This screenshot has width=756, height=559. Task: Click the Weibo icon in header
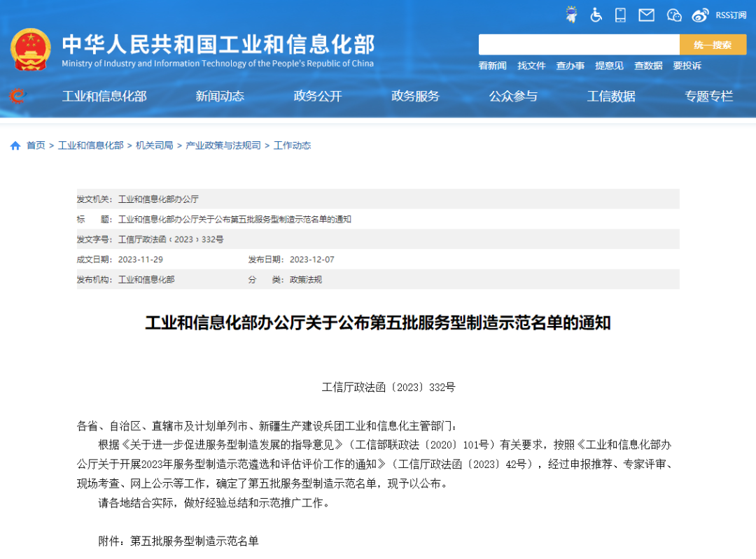[x=700, y=15]
